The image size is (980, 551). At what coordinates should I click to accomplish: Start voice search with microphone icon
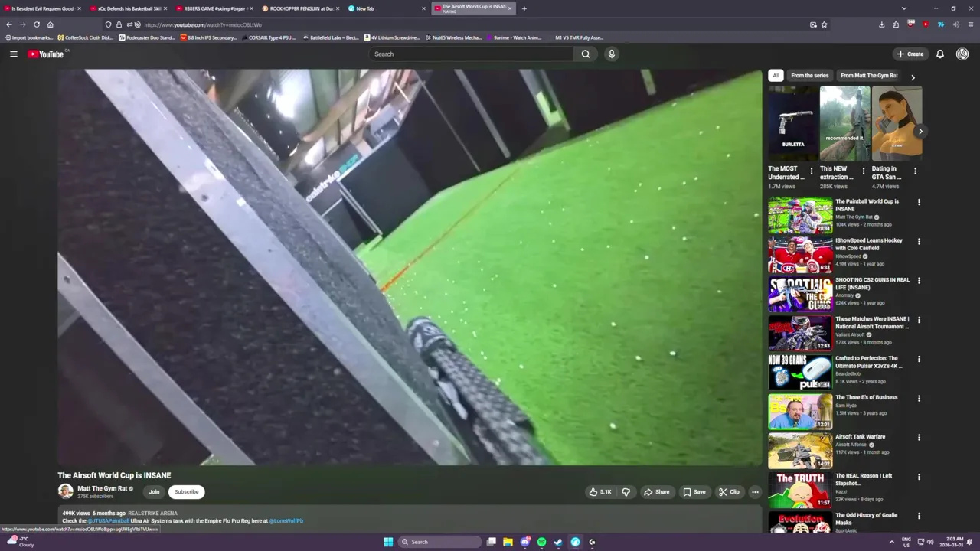coord(611,54)
